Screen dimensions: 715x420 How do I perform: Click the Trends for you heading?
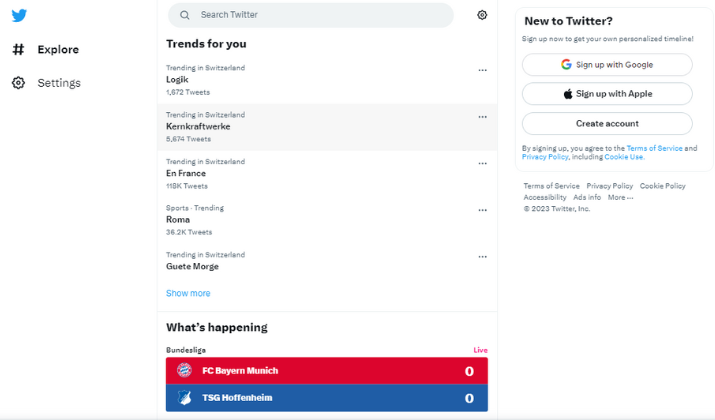point(206,44)
